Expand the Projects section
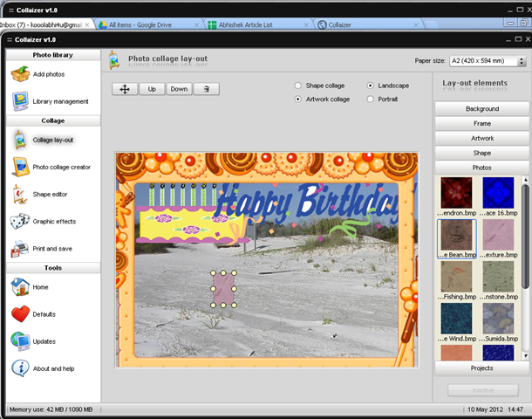 click(x=481, y=368)
